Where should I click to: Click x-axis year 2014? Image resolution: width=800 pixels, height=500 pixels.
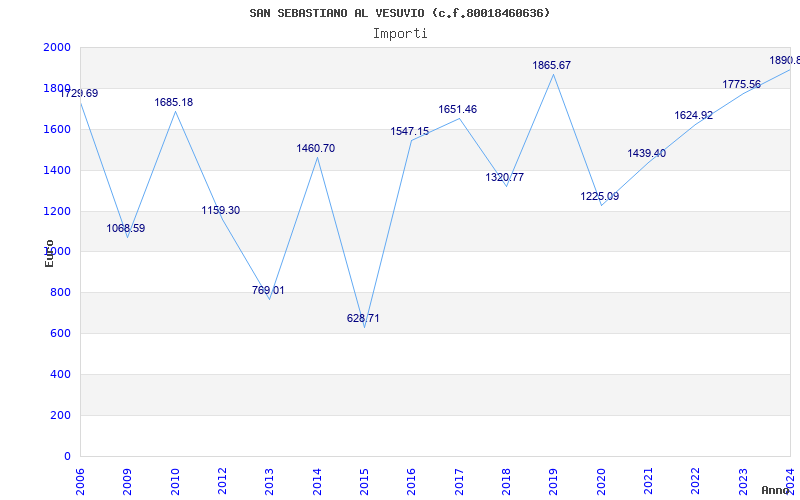(x=317, y=481)
